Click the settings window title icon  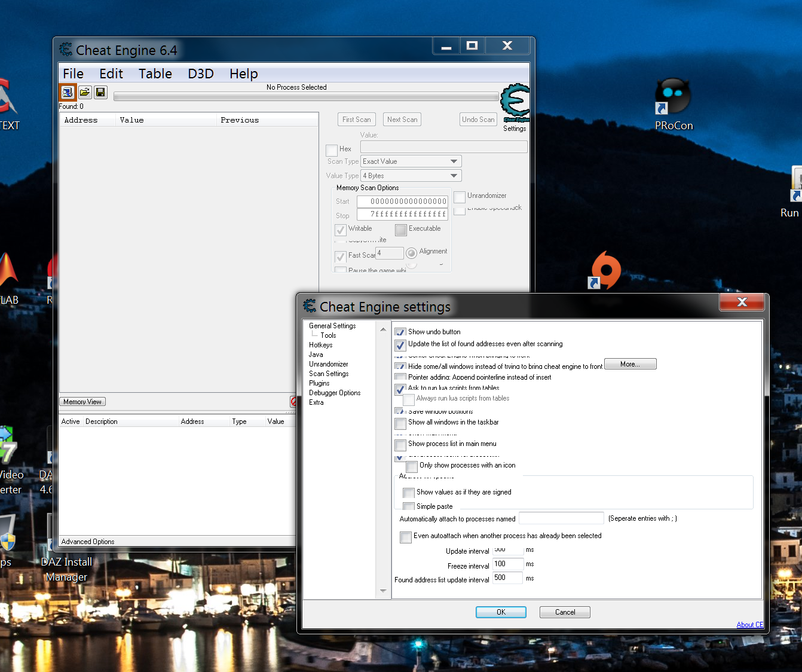coord(310,306)
